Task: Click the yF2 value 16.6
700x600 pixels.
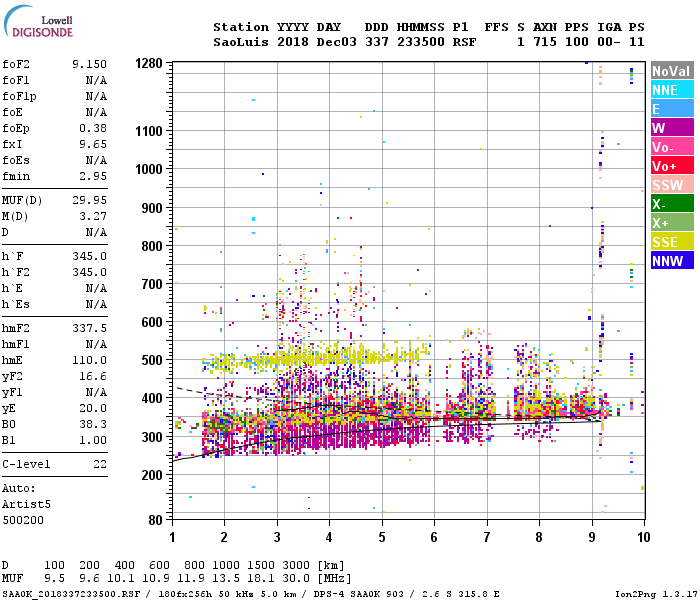Action: (93, 376)
